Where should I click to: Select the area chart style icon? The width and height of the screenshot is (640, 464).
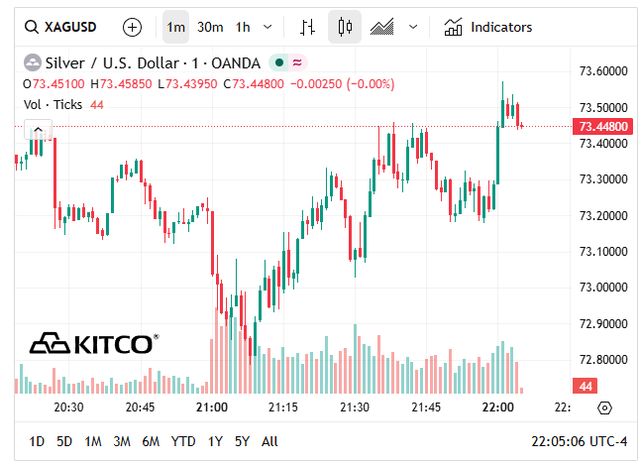(382, 27)
